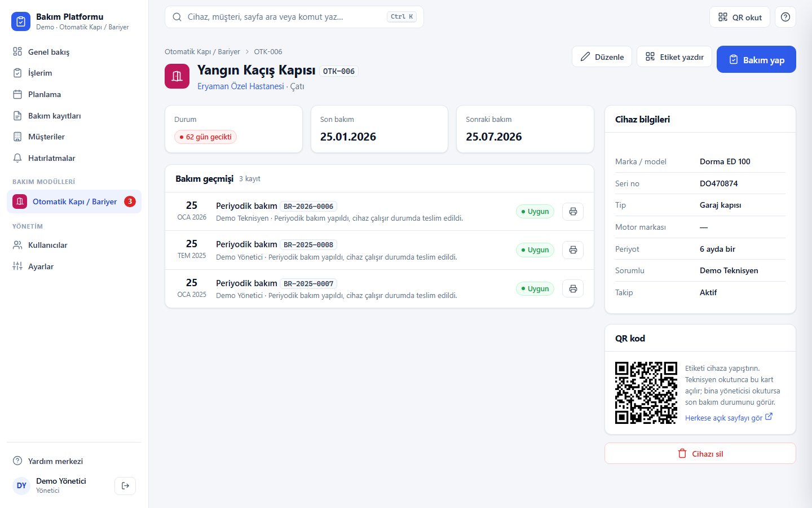
Task: Click the Bakım Platformu logo icon
Action: 21,21
